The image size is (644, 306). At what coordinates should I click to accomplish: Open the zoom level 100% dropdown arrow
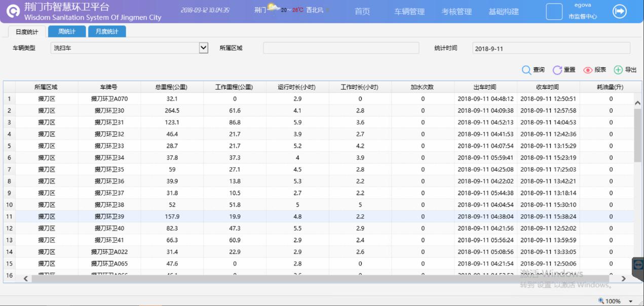pos(631,301)
